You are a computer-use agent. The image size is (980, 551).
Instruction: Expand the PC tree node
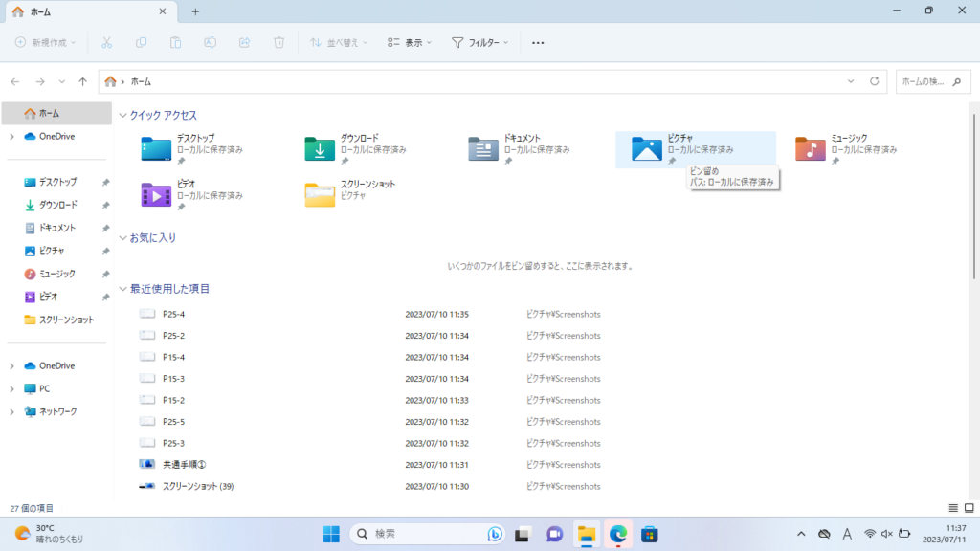pos(11,388)
